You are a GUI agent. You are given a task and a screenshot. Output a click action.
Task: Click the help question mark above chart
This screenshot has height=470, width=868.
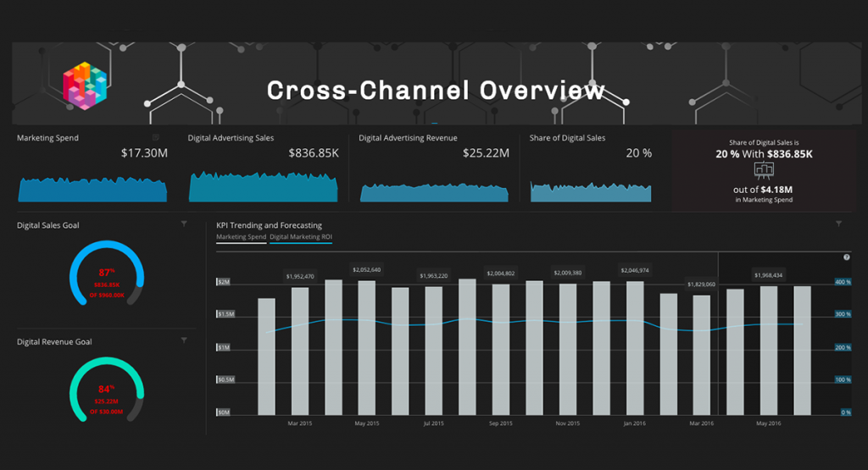coord(847,257)
